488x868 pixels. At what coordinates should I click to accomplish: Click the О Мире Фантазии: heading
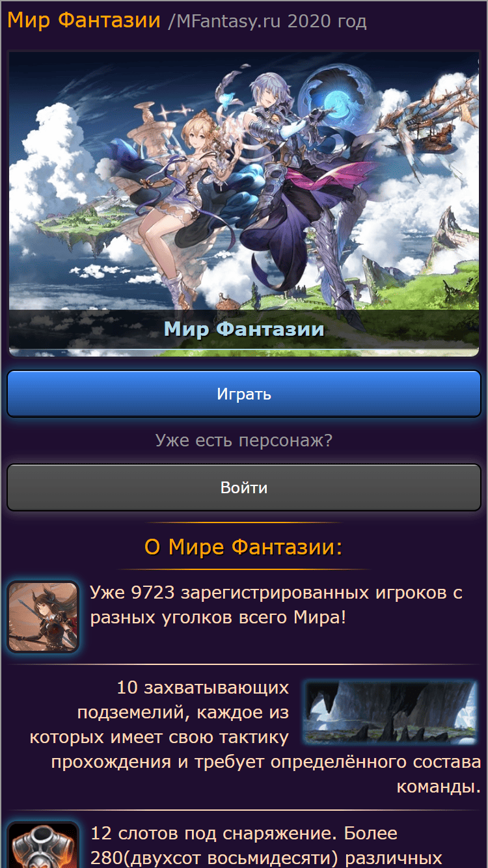(x=243, y=547)
